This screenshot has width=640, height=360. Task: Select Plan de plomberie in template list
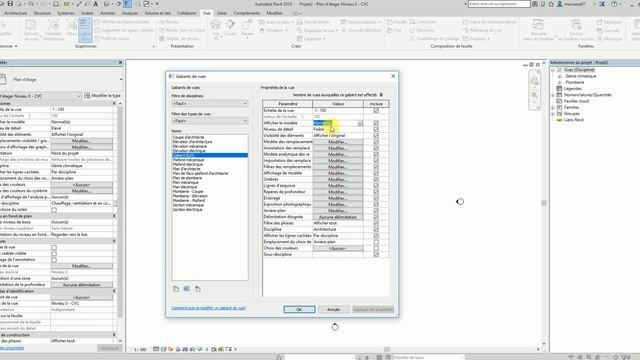pos(187,178)
